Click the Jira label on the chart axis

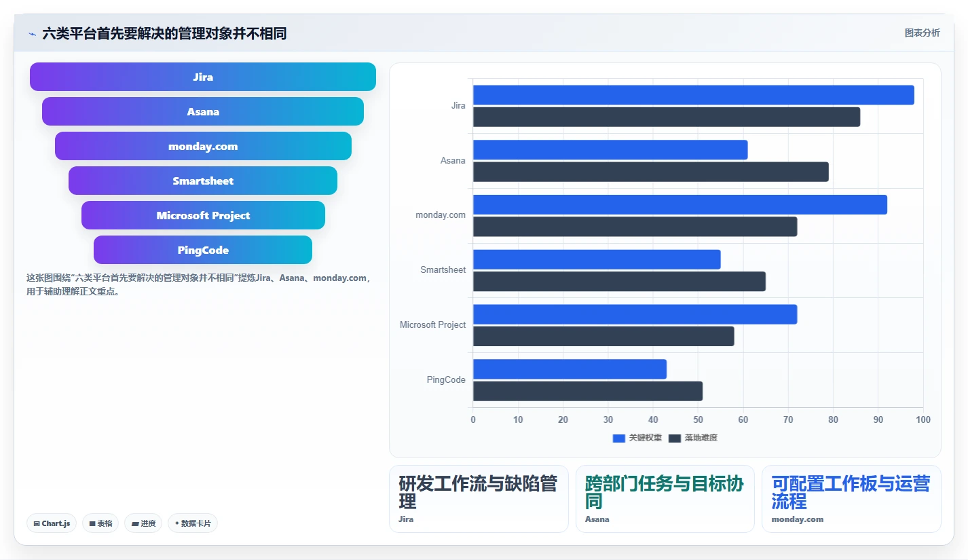pos(458,106)
